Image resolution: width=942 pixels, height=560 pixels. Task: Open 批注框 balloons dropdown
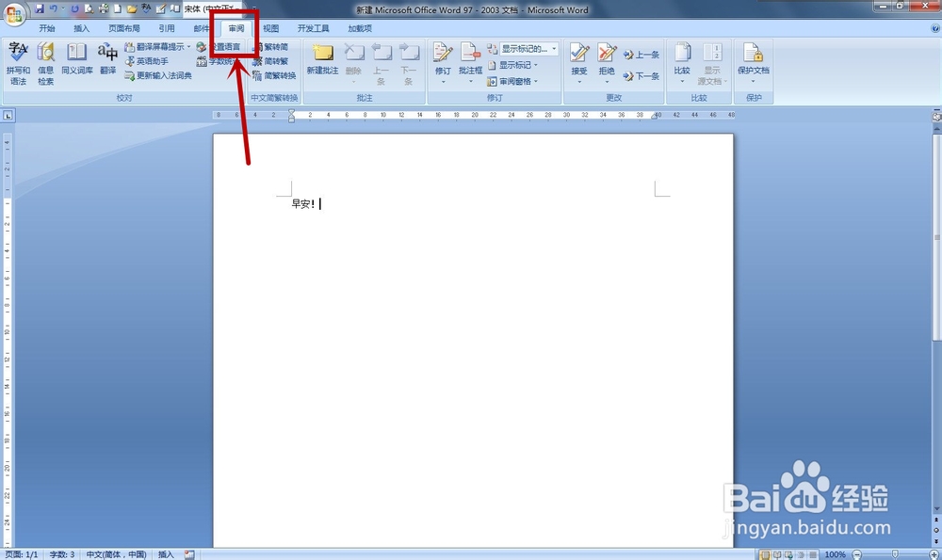click(x=470, y=63)
